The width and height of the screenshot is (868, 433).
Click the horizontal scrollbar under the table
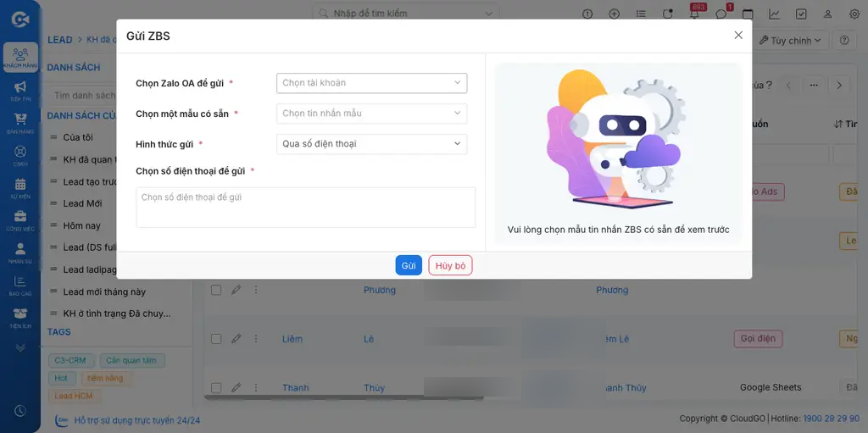coord(344,398)
